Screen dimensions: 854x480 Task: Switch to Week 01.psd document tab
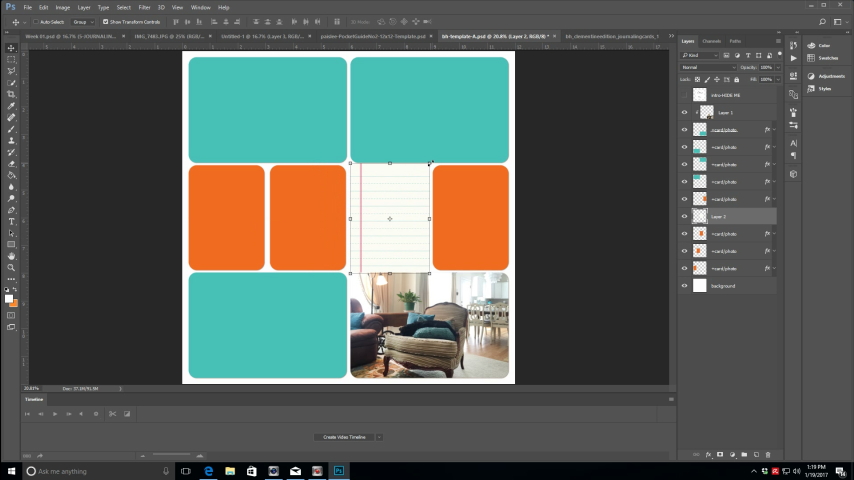(x=71, y=36)
